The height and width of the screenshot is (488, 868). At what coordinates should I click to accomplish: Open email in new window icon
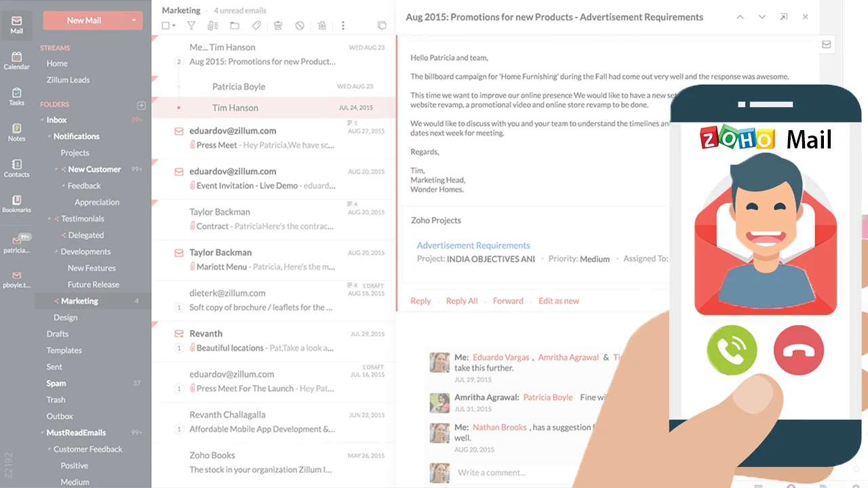[783, 17]
